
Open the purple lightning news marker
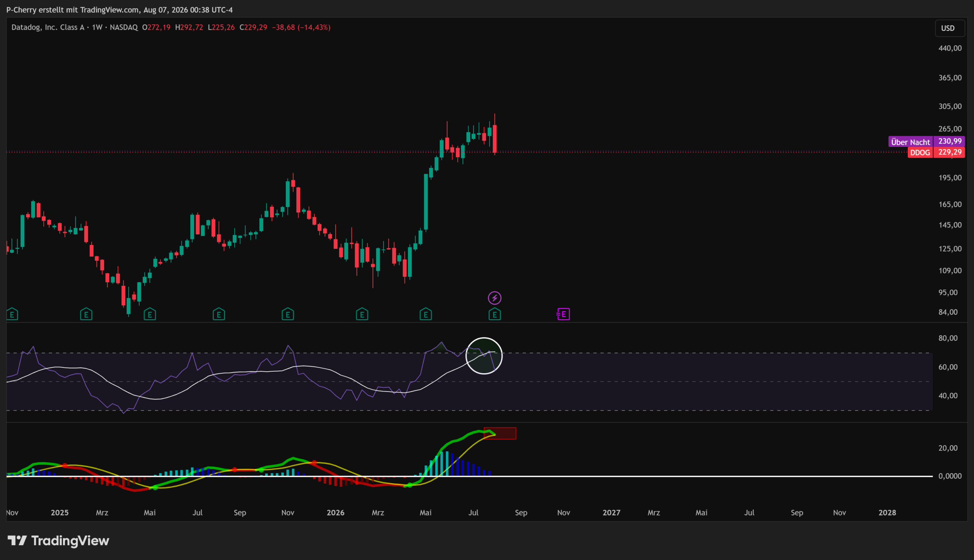(495, 298)
